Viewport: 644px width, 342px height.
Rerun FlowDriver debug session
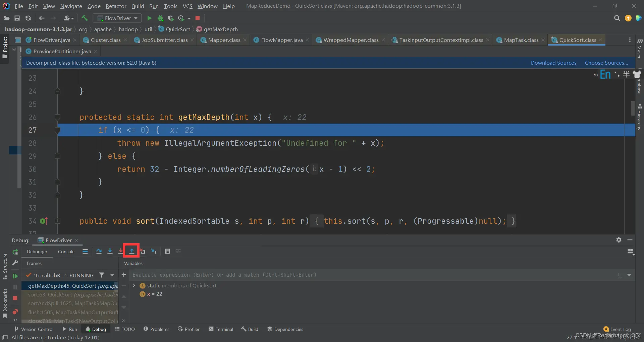tap(15, 252)
